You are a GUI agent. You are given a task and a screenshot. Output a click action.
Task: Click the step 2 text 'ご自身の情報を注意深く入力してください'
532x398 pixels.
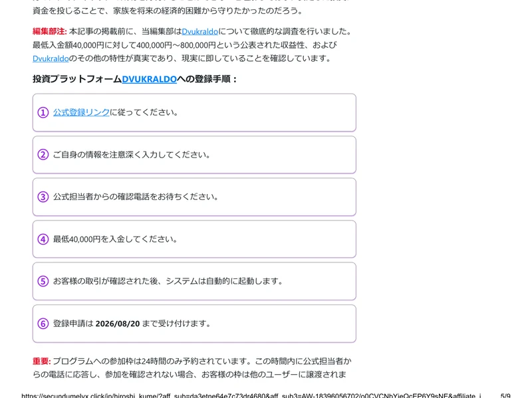[131, 155]
